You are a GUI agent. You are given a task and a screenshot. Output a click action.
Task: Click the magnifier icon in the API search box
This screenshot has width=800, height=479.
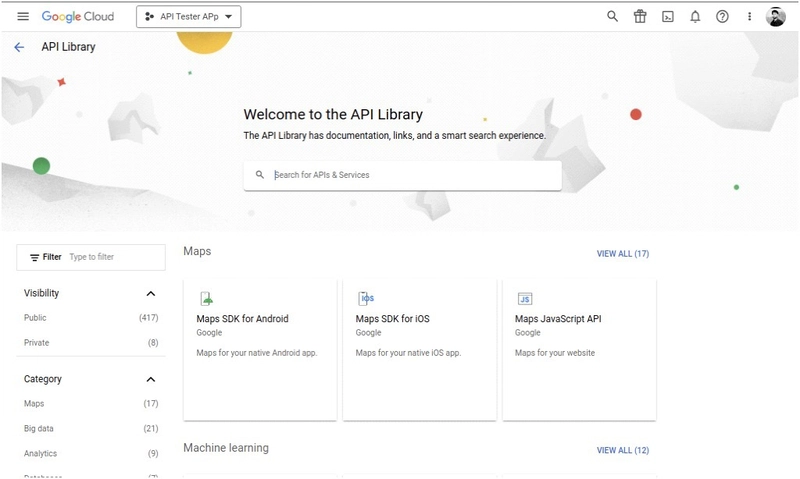tap(260, 174)
